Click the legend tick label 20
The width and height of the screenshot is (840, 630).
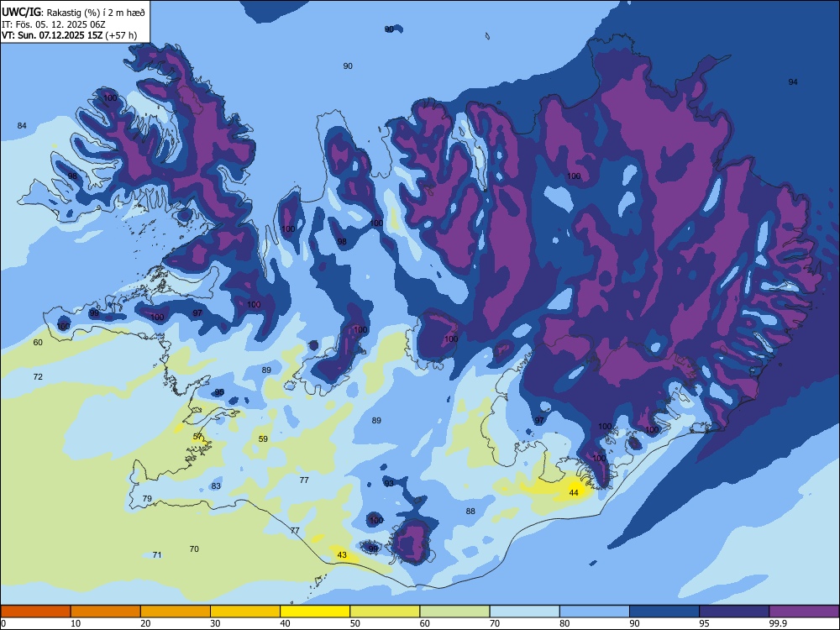[x=145, y=623]
